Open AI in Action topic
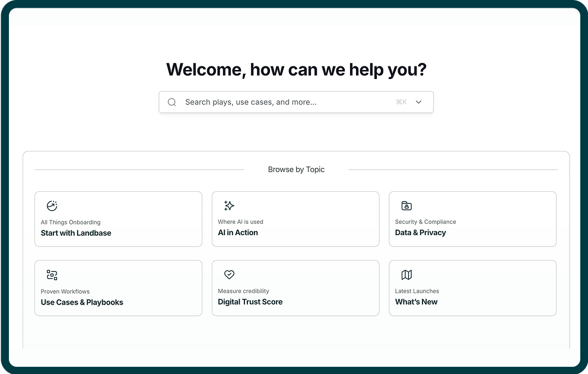588x374 pixels. pyautogui.click(x=295, y=219)
